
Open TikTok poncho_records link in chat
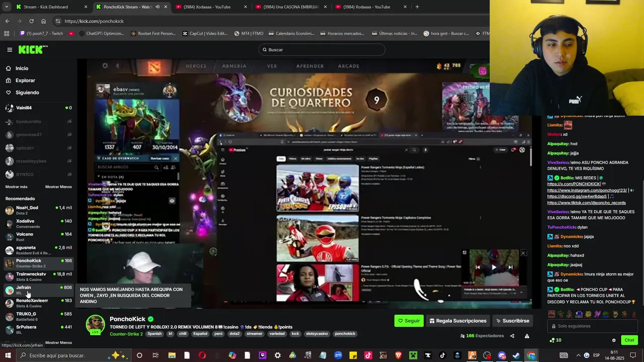[x=587, y=203]
